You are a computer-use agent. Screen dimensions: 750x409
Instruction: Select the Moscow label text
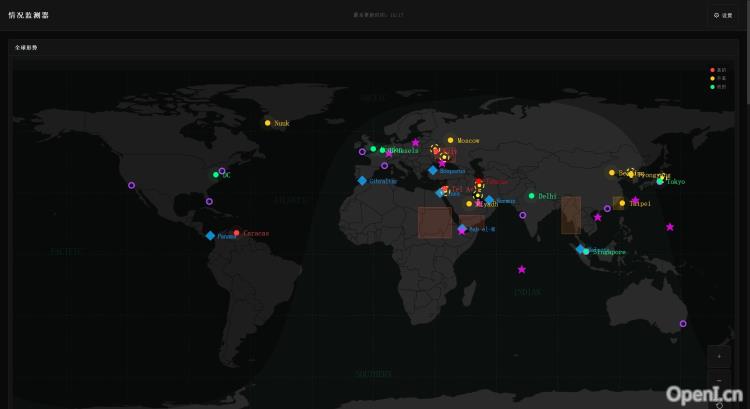pos(468,141)
